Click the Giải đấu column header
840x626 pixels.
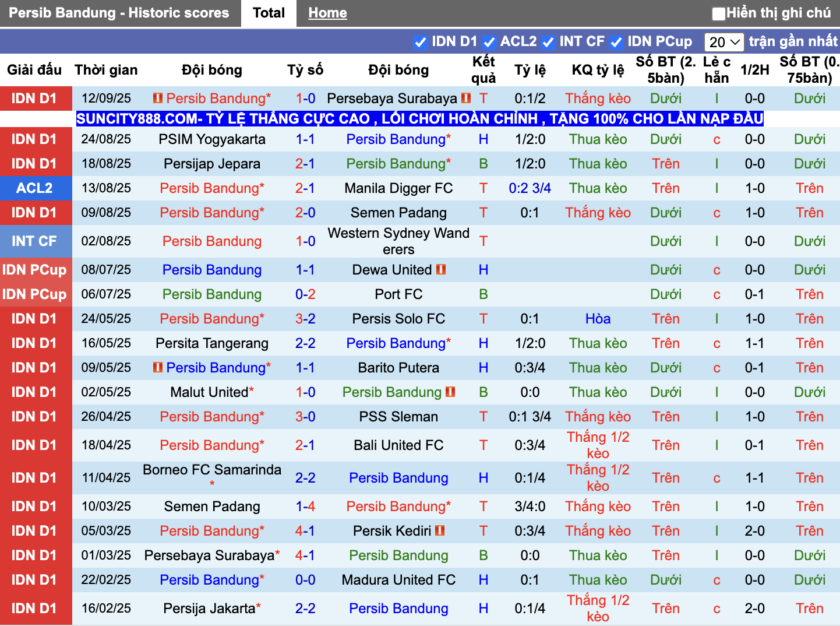[34, 70]
